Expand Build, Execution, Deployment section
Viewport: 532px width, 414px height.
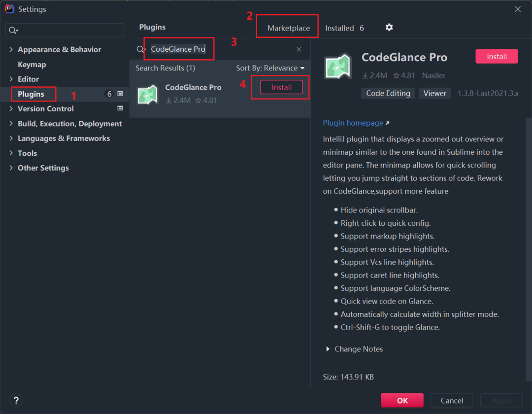[11, 124]
